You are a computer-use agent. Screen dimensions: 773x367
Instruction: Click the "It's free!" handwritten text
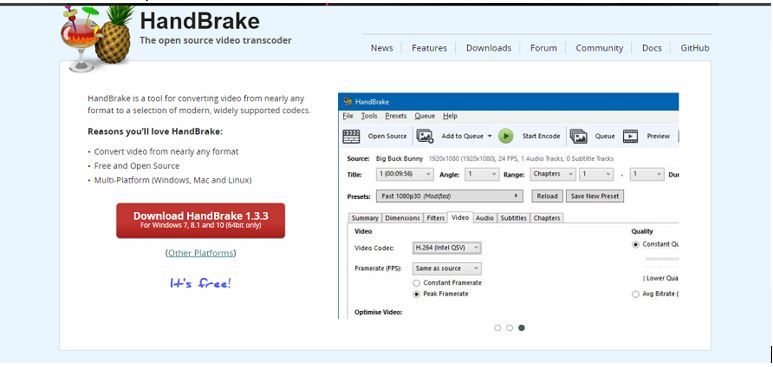(x=201, y=284)
